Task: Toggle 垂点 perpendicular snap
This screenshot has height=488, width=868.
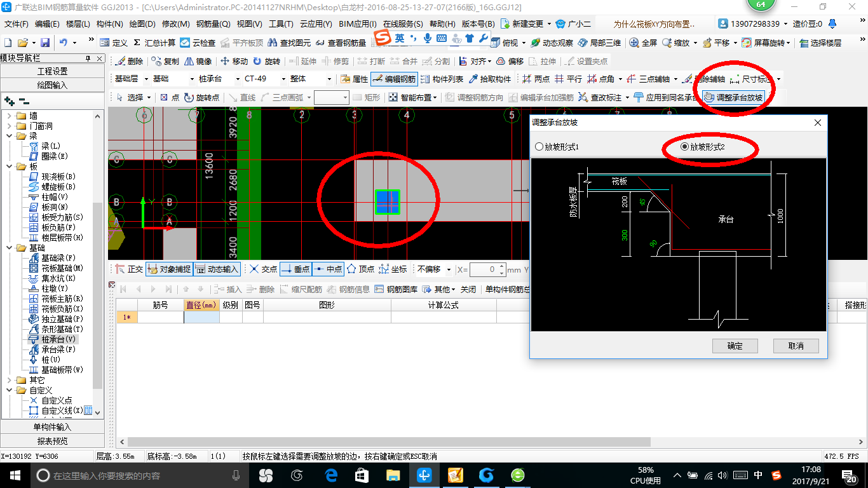Action: [x=295, y=269]
